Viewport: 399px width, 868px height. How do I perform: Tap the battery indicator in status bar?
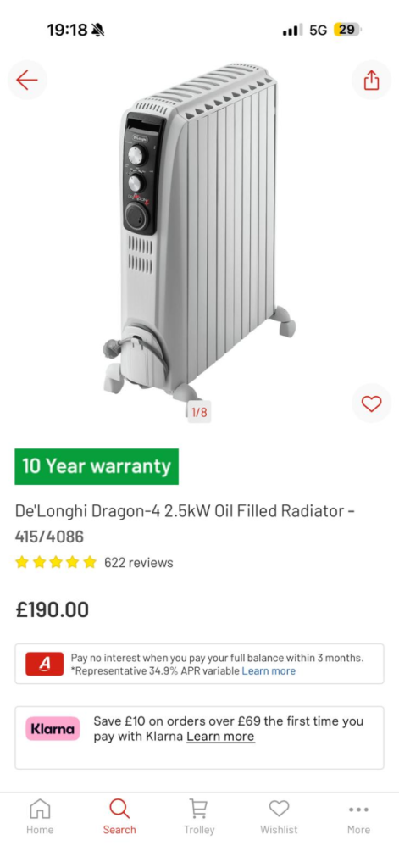[x=347, y=30]
